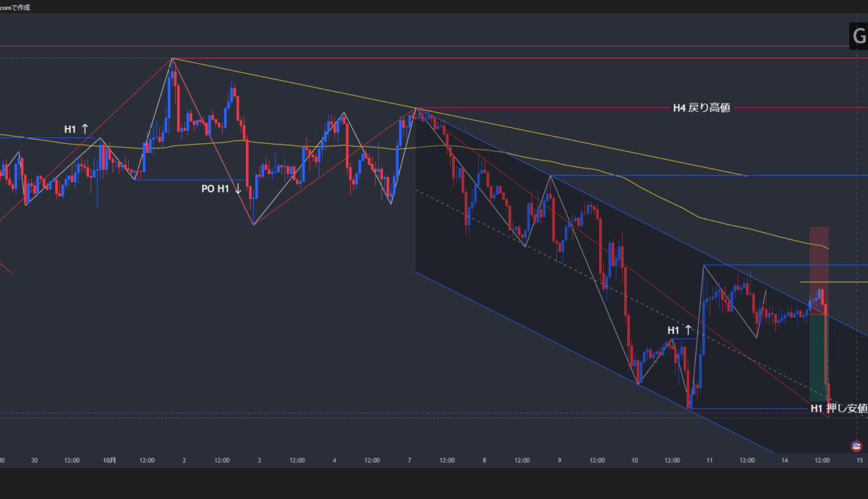The height and width of the screenshot is (499, 868).
Task: Select the H1 押し安値 text label
Action: (838, 409)
